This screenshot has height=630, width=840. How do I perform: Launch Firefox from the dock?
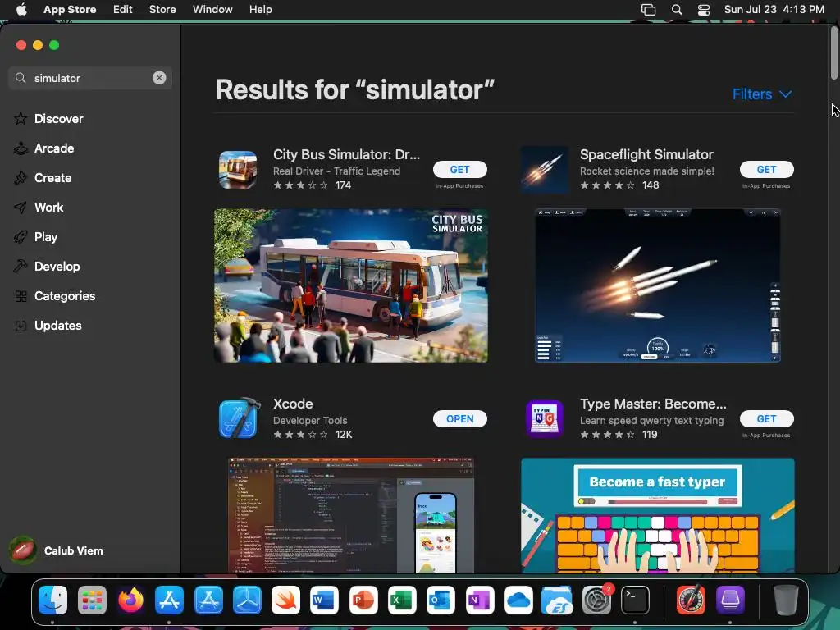coord(130,600)
